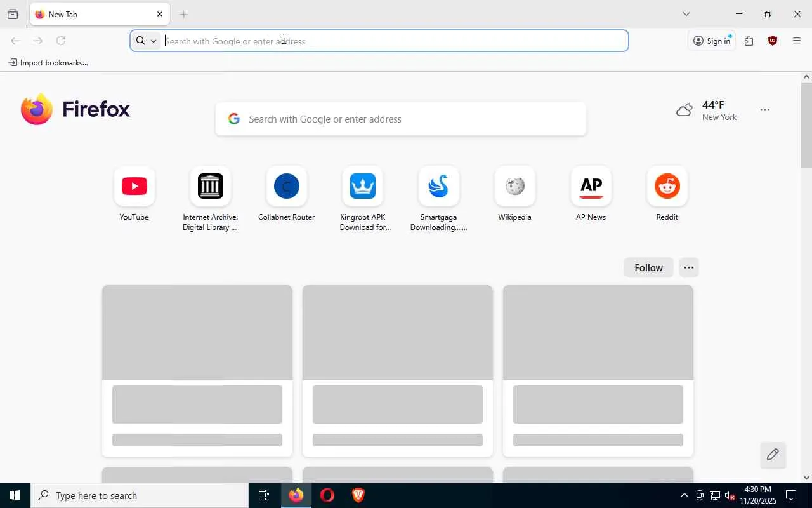Expand the search engine selector dropdown
This screenshot has height=508, width=812.
click(x=146, y=41)
